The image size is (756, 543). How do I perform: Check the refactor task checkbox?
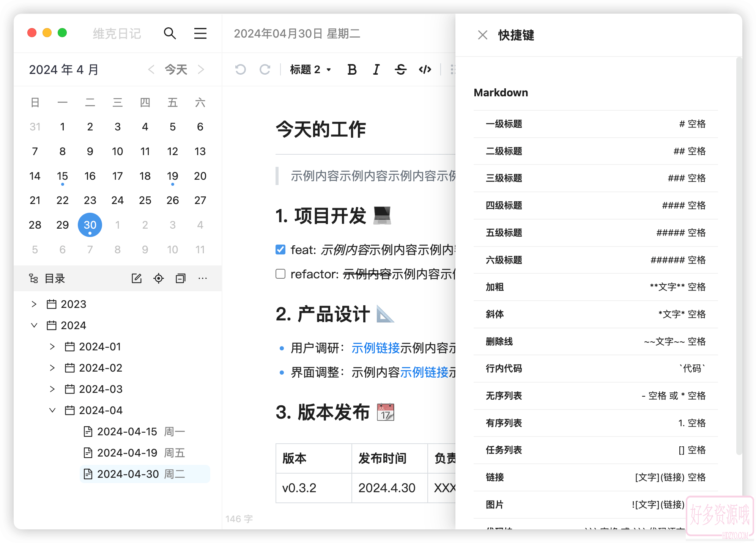(280, 274)
